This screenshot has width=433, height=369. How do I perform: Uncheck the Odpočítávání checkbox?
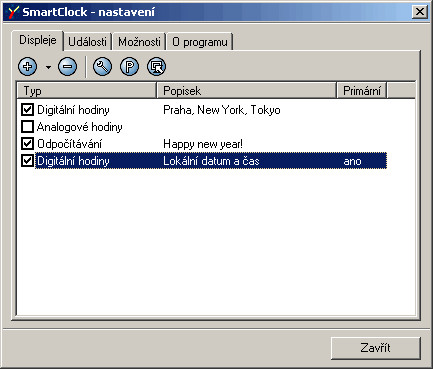pyautogui.click(x=27, y=144)
